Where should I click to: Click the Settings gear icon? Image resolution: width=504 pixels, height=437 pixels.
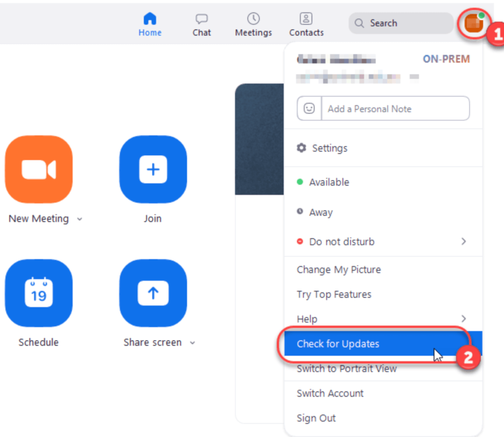pos(301,148)
